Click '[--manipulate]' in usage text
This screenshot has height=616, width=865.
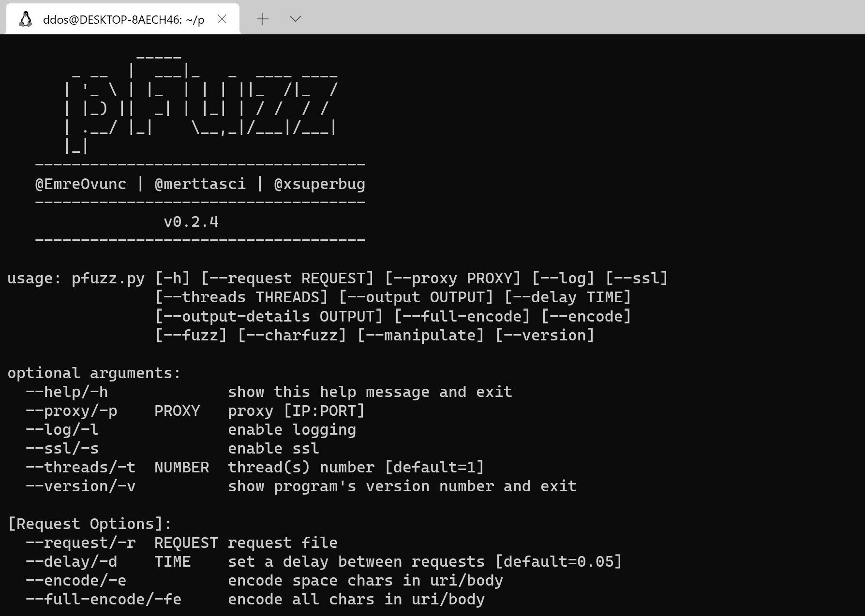coord(421,336)
